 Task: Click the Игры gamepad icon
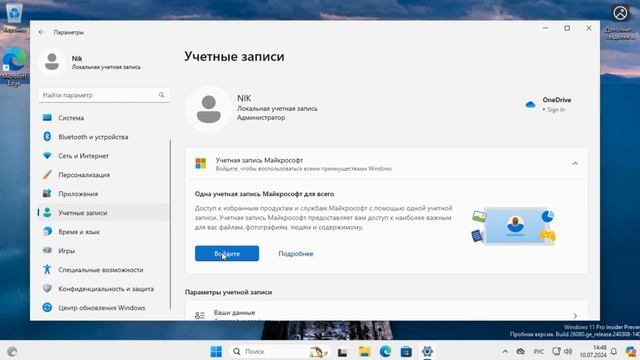click(47, 250)
